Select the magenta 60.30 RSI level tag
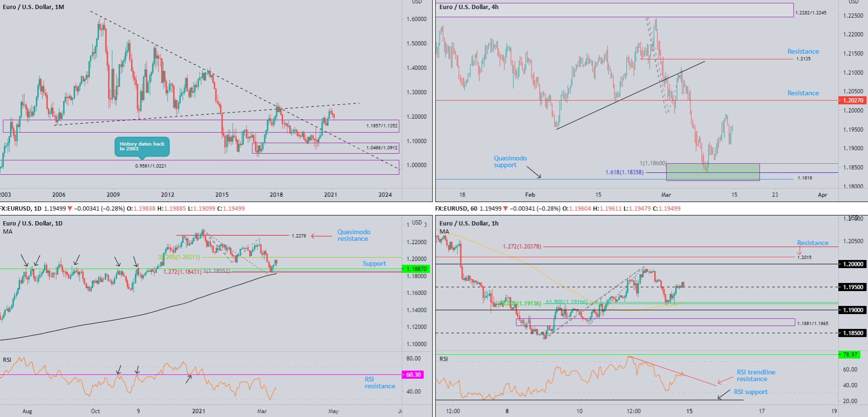Viewport: 868px width, 417px height. click(413, 375)
